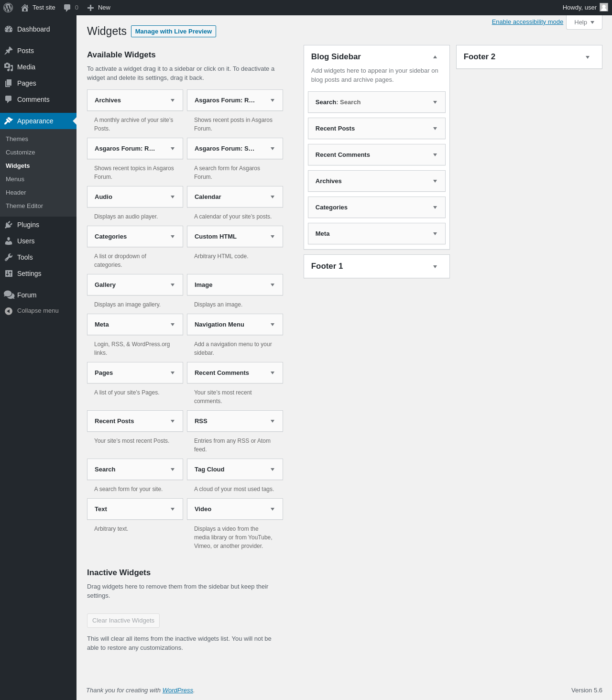612x700 pixels.
Task: Click Version 5.6 text in footer
Action: click(587, 690)
